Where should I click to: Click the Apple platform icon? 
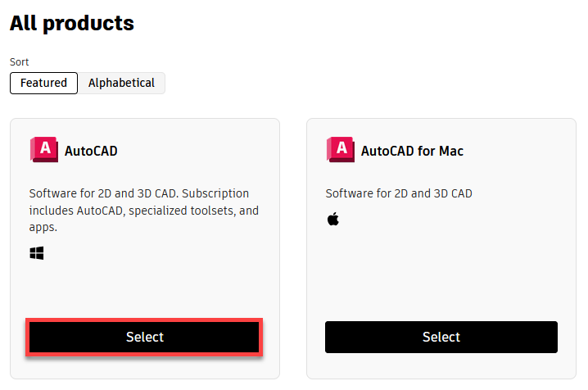(333, 219)
